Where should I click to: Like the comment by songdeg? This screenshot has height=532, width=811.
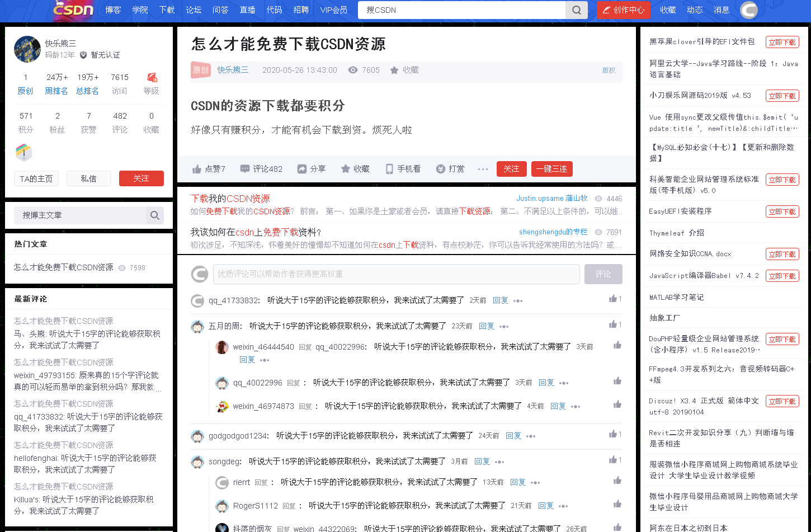tap(613, 460)
